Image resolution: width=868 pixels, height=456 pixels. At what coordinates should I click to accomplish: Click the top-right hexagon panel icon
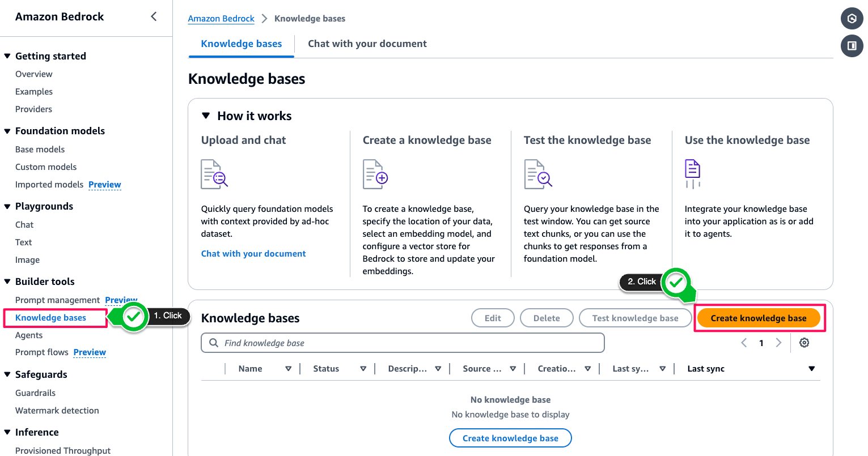[852, 18]
